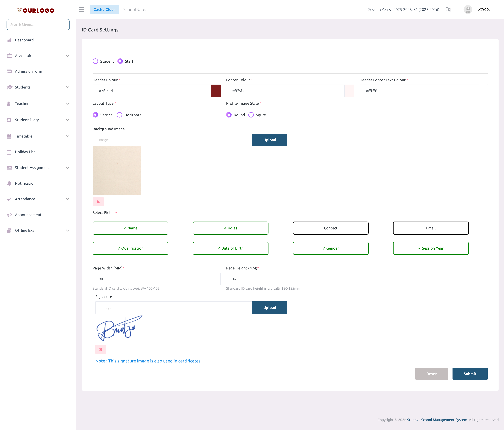Expand the Offline Exam section
Screen dimensions: 504x430
point(67,230)
